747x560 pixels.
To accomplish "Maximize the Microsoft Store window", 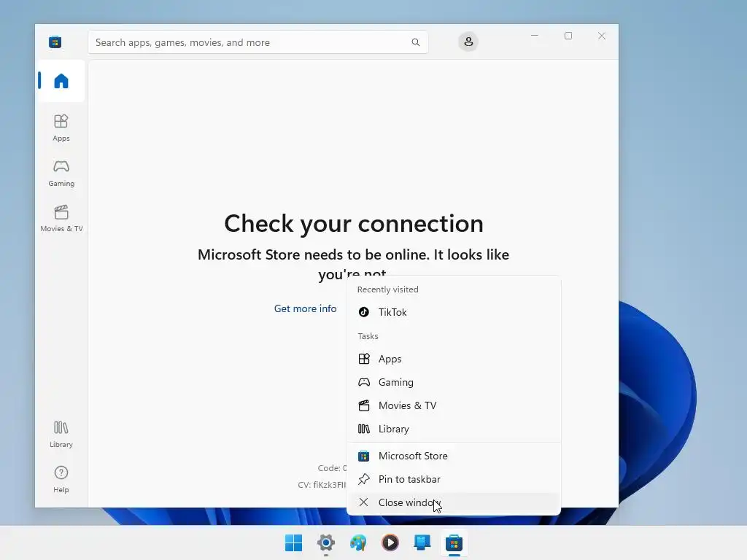I will tap(568, 36).
